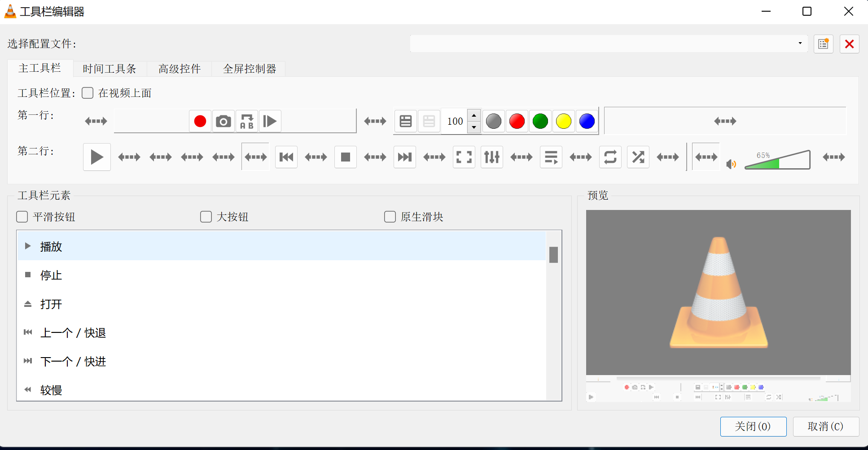Image resolution: width=868 pixels, height=450 pixels.
Task: Click the blue teletext circle button
Action: pyautogui.click(x=587, y=121)
